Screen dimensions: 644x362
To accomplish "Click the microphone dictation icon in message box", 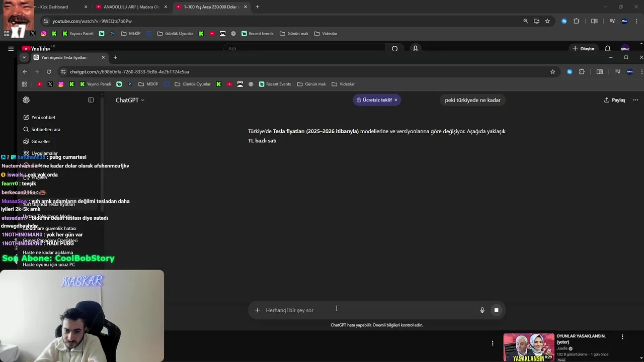I will [x=482, y=310].
